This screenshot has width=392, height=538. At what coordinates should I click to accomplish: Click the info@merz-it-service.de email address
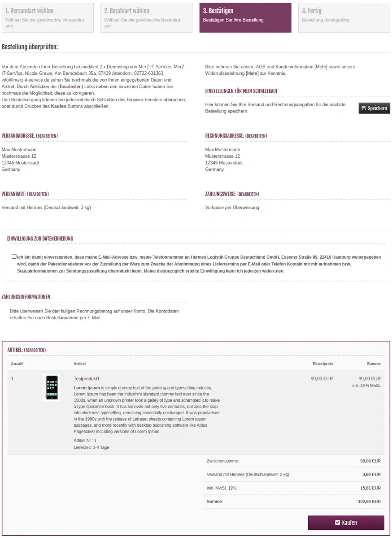tap(25, 80)
